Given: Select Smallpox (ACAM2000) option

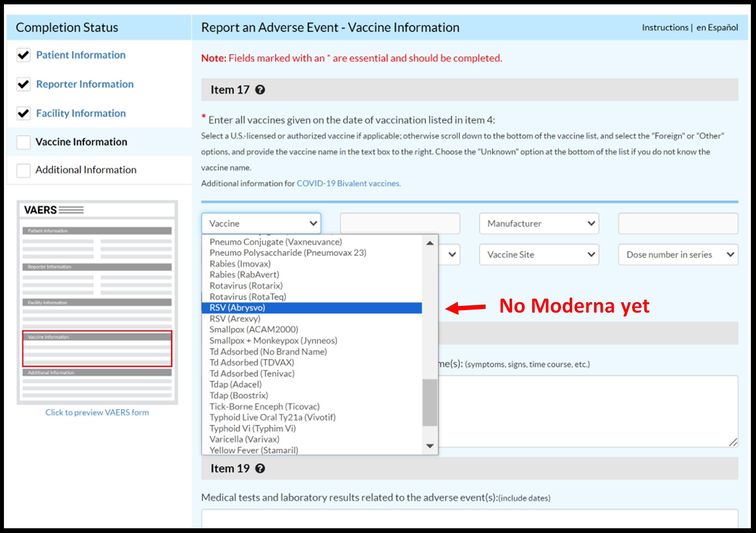Looking at the screenshot, I should pos(311,330).
